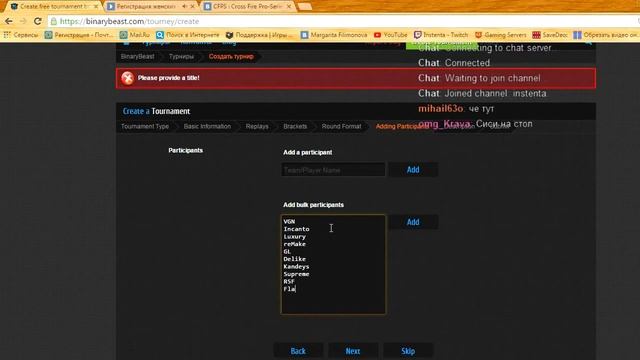Image resolution: width=640 pixels, height=360 pixels.
Task: Click the Турниры breadcrumb link
Action: tap(182, 57)
